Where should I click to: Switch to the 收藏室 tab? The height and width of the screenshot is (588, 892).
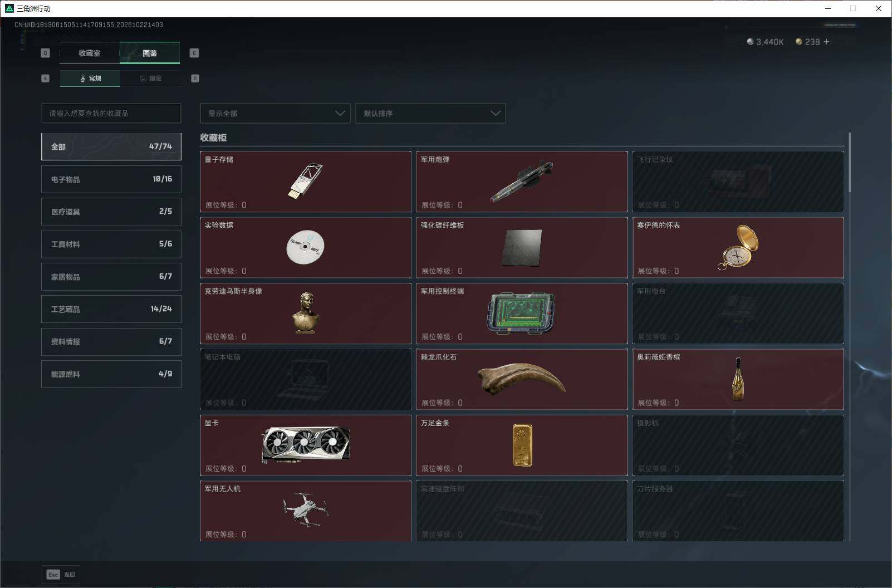point(90,53)
